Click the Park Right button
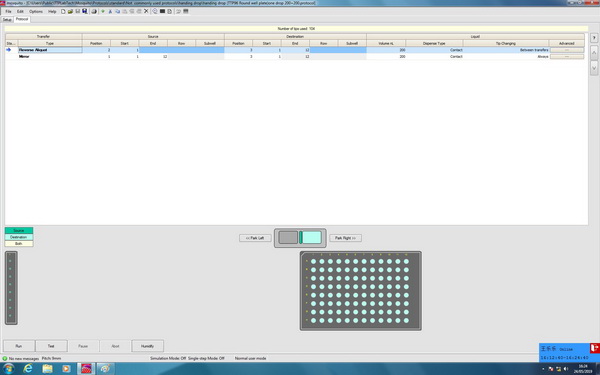Viewport: 600px width, 375px height. (x=346, y=238)
